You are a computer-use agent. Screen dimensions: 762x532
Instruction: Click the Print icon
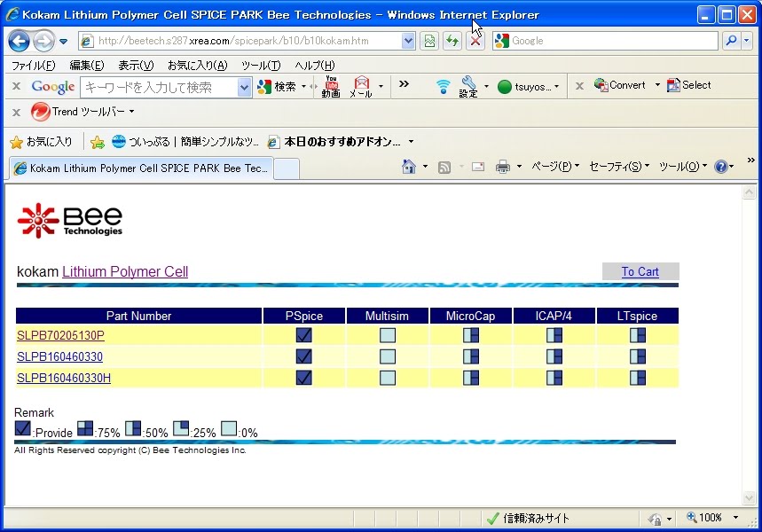pos(502,167)
